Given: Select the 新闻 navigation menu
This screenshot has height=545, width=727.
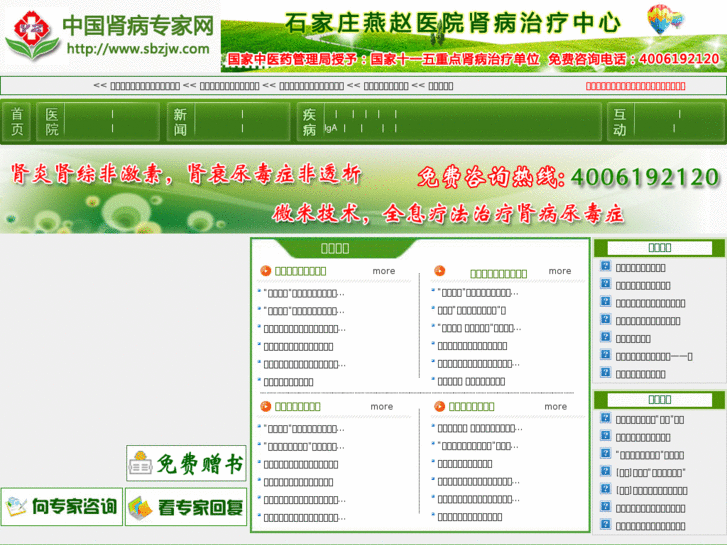Looking at the screenshot, I should point(180,123).
